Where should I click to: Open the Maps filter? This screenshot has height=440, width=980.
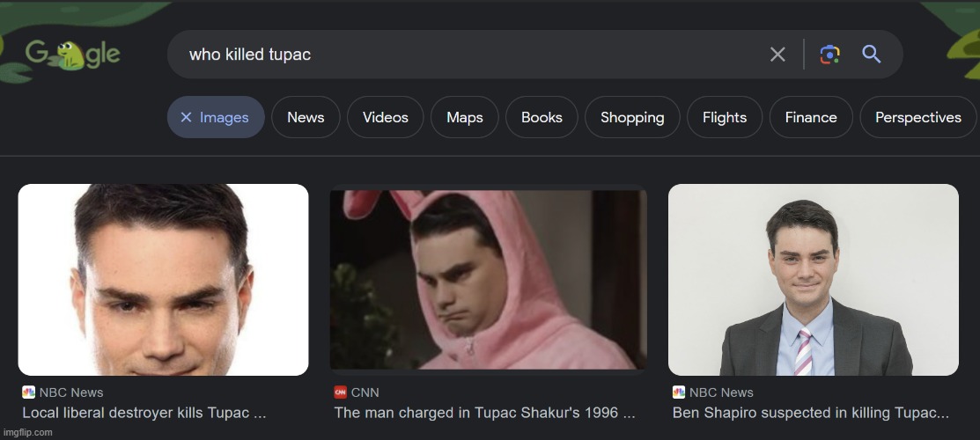pyautogui.click(x=464, y=118)
